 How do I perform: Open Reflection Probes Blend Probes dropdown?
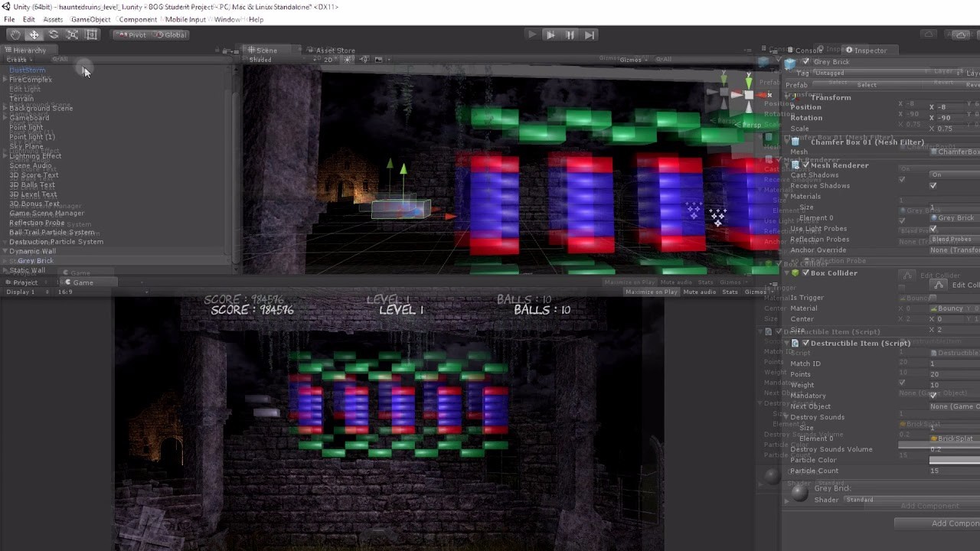[x=954, y=240]
